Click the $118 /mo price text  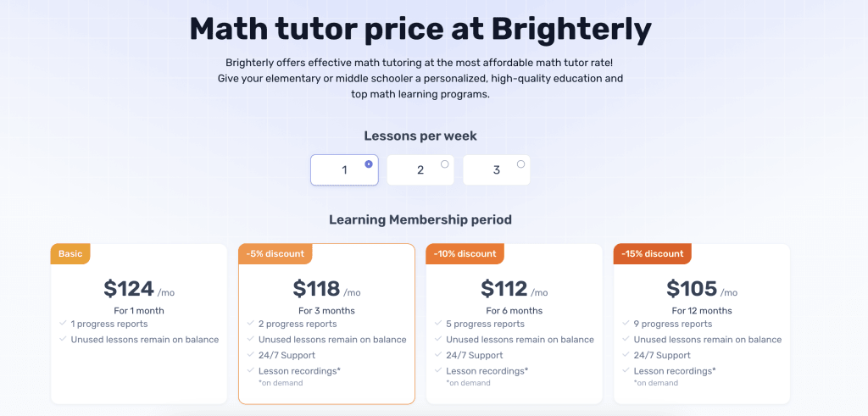(326, 289)
